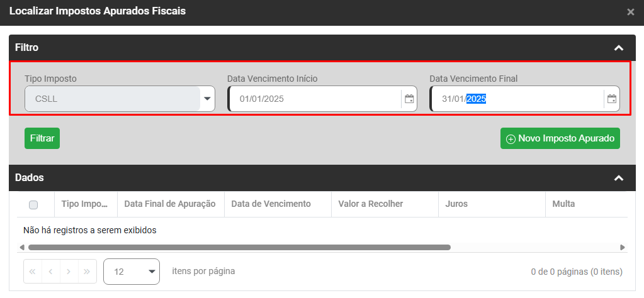Go to first page of results
This screenshot has height=298, width=644.
[x=33, y=272]
